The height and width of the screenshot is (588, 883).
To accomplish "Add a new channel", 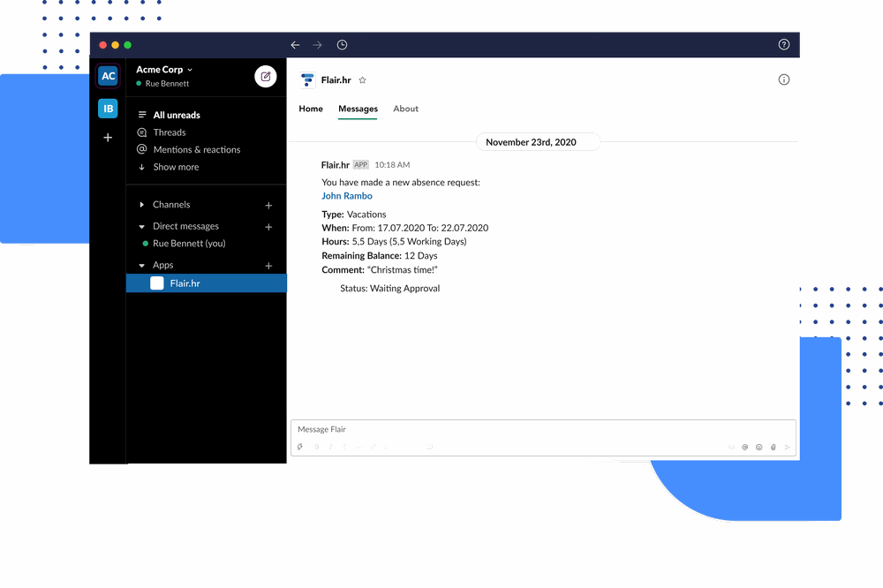I will [268, 206].
